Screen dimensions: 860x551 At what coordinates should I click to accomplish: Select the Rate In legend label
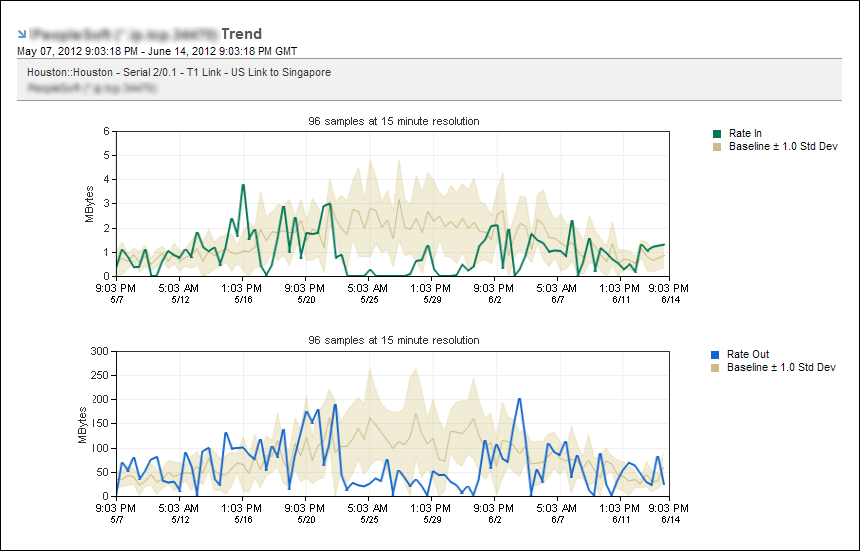(745, 134)
